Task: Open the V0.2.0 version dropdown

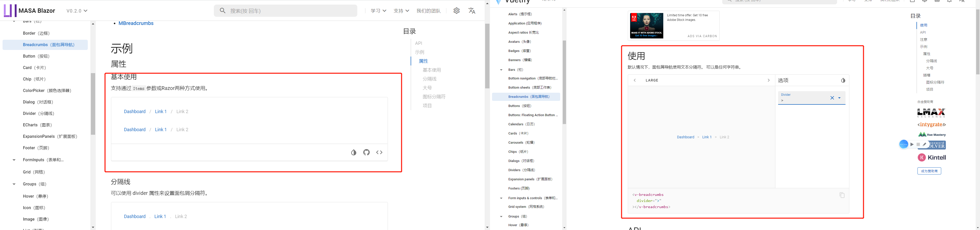Action: click(77, 11)
